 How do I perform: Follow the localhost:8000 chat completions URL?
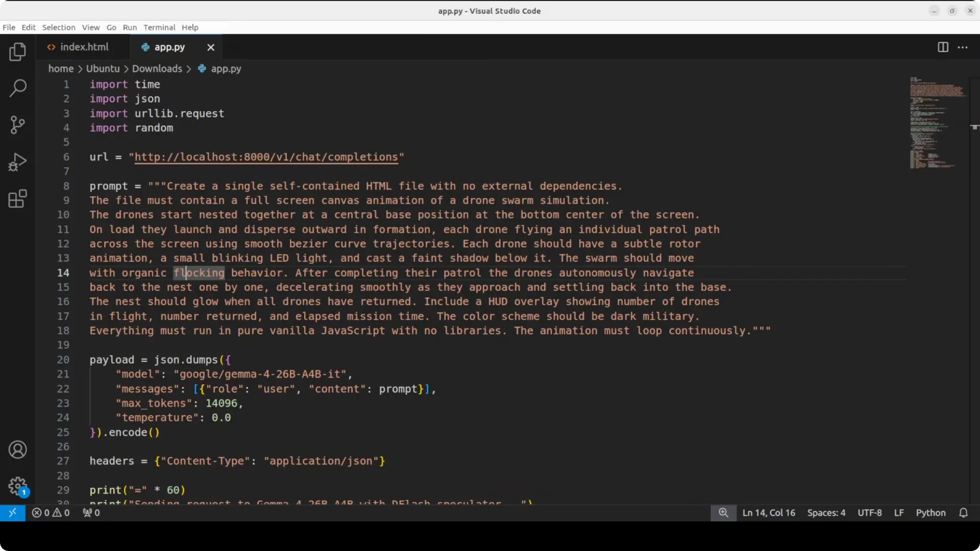pyautogui.click(x=266, y=157)
